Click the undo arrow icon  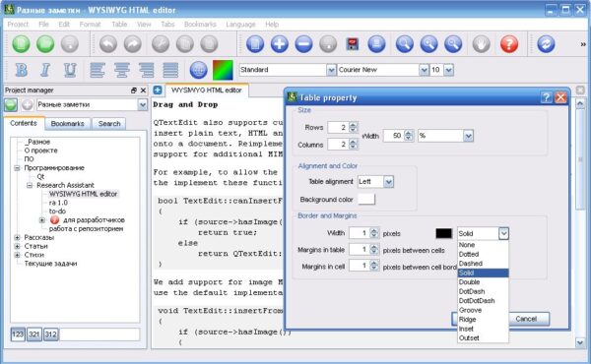click(108, 44)
